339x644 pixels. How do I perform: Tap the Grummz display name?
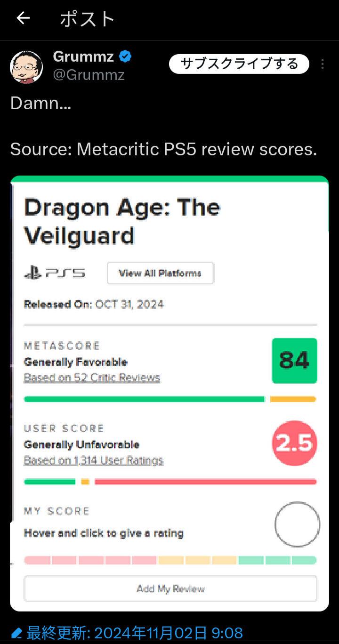[x=83, y=57]
